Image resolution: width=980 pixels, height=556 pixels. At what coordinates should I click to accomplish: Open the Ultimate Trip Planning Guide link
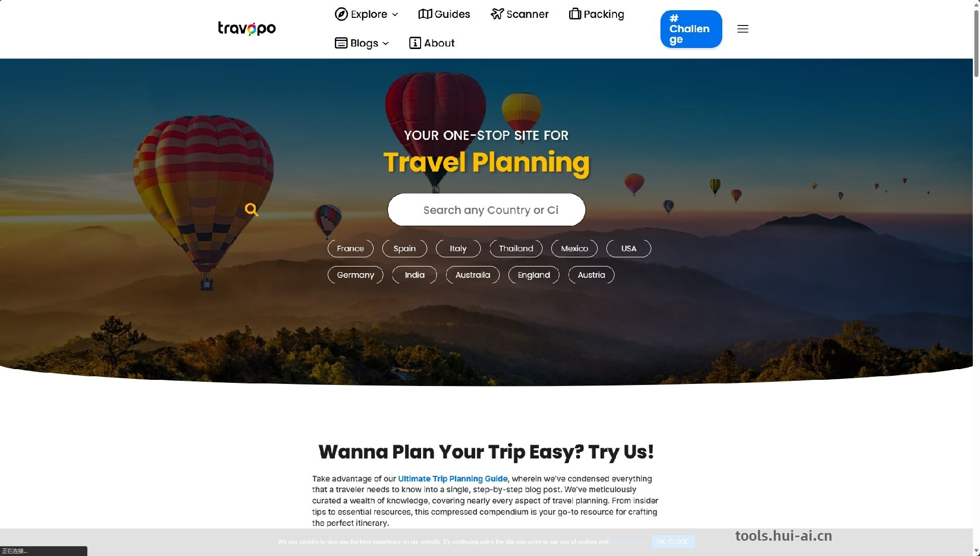(453, 479)
